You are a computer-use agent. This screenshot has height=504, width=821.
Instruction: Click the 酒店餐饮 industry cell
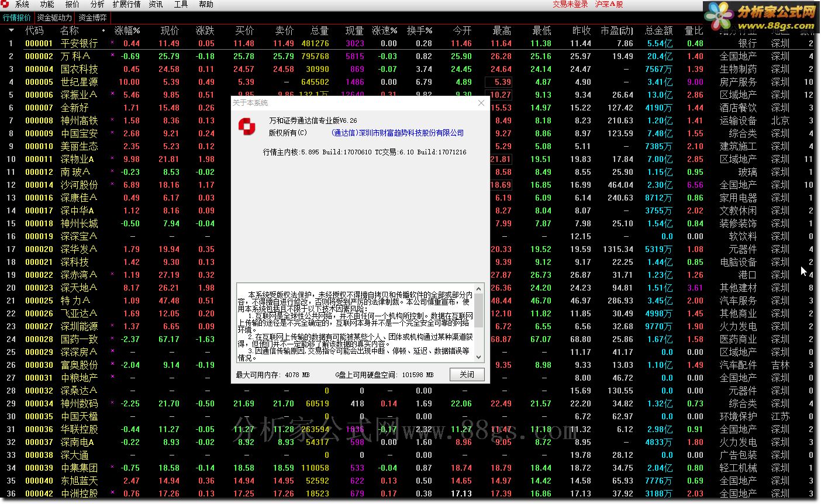pos(738,108)
